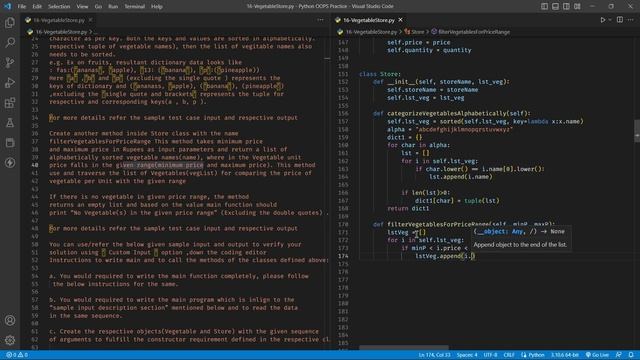
Task: Change end of line sequence CRLF
Action: tap(509, 355)
